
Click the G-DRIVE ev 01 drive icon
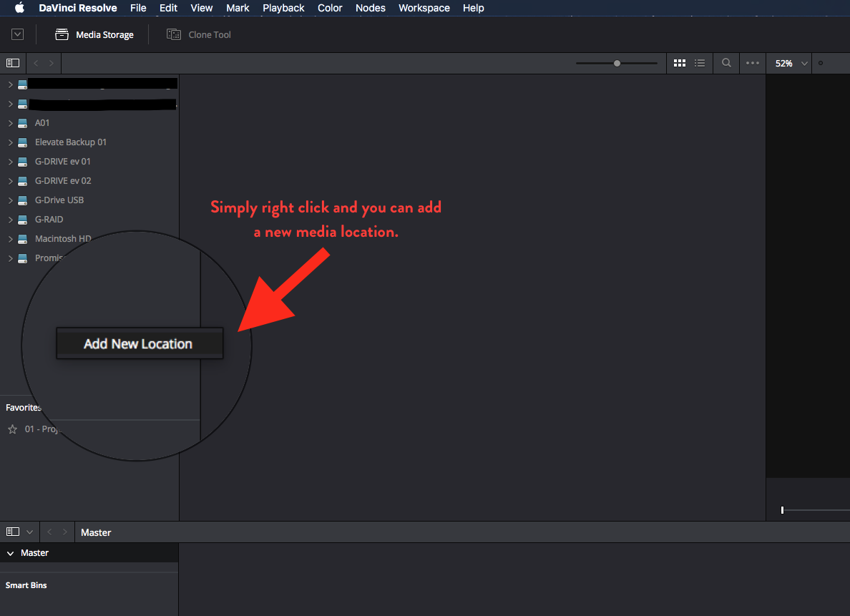click(x=23, y=162)
